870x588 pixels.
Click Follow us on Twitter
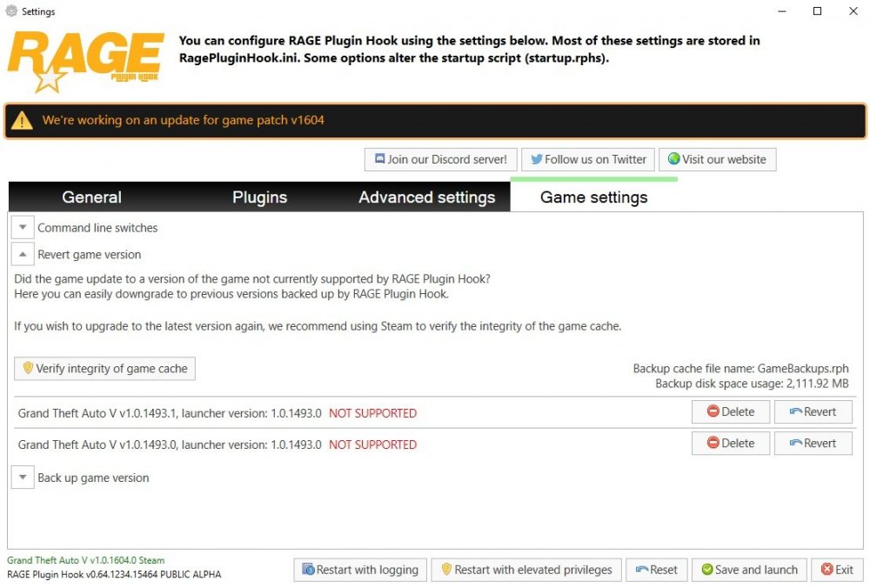[588, 159]
